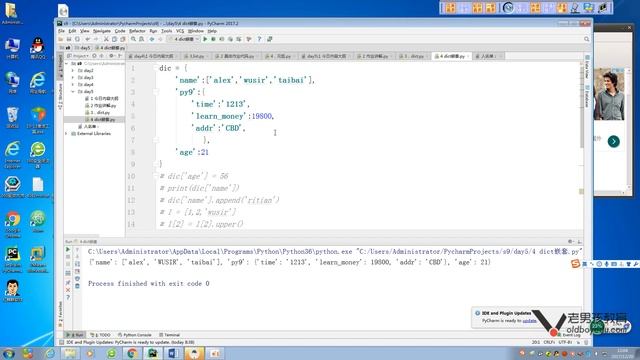The height and width of the screenshot is (360, 640).
Task: Expand day4 folder in project tree
Action: pyautogui.click(x=73, y=84)
